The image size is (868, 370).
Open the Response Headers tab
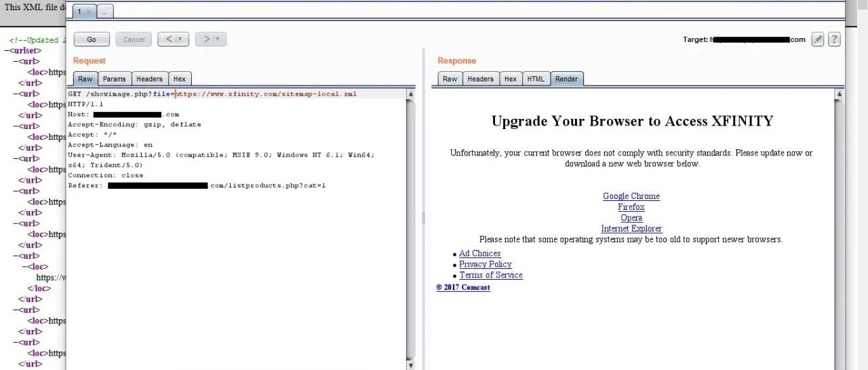(481, 79)
